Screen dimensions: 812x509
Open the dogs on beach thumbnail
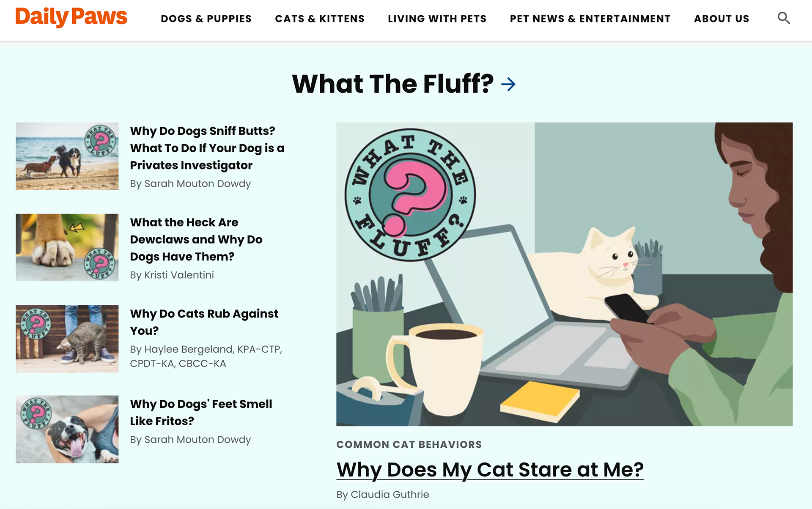67,156
